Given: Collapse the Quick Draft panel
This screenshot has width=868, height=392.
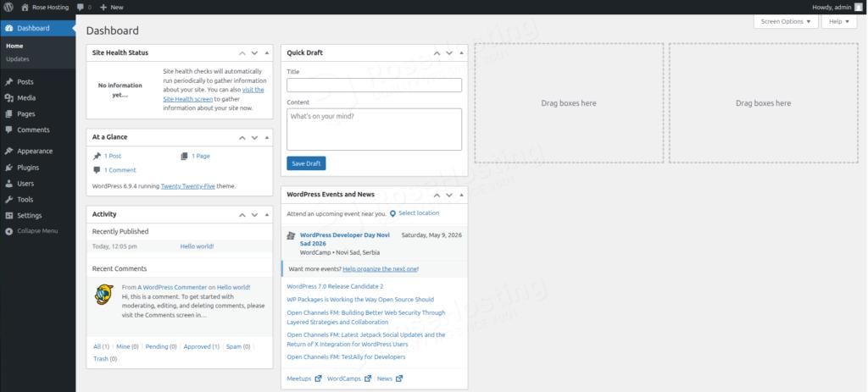Looking at the screenshot, I should [462, 53].
